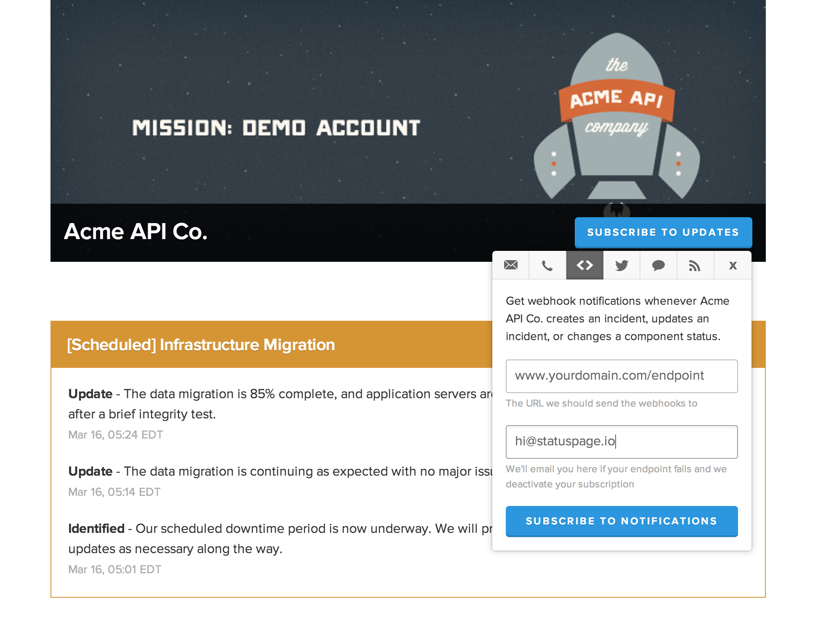Toggle webhook notifications subscription method
The image size is (818, 644).
[584, 265]
